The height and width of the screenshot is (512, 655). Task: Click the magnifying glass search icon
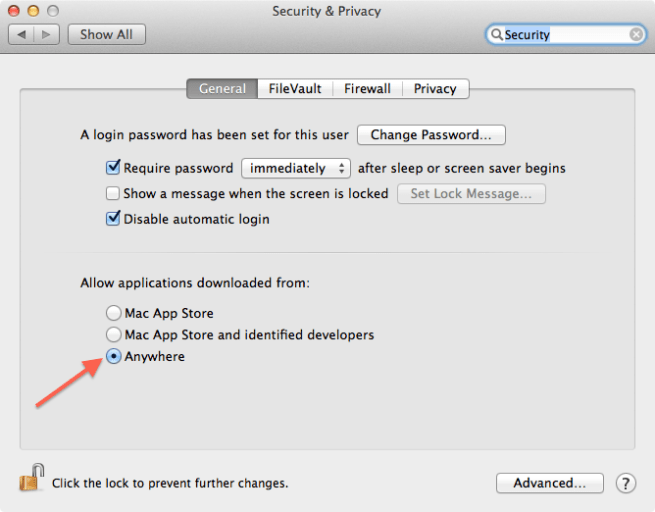pyautogui.click(x=496, y=35)
